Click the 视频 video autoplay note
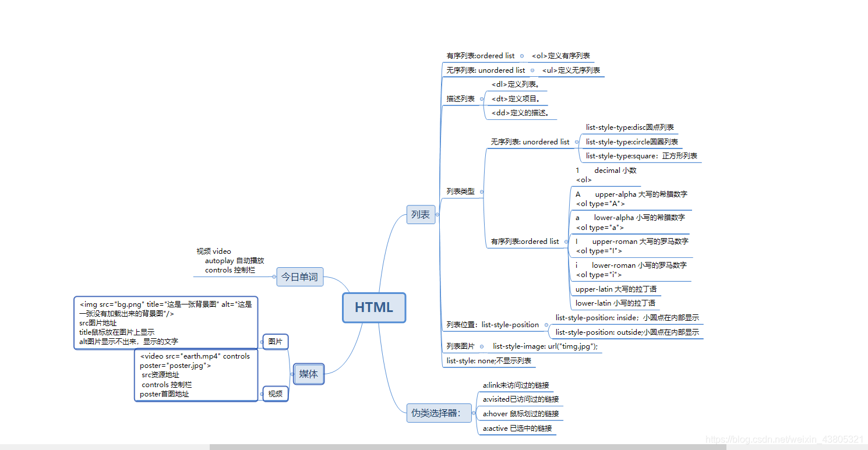Screen dimensions: 868x450 [x=232, y=261]
